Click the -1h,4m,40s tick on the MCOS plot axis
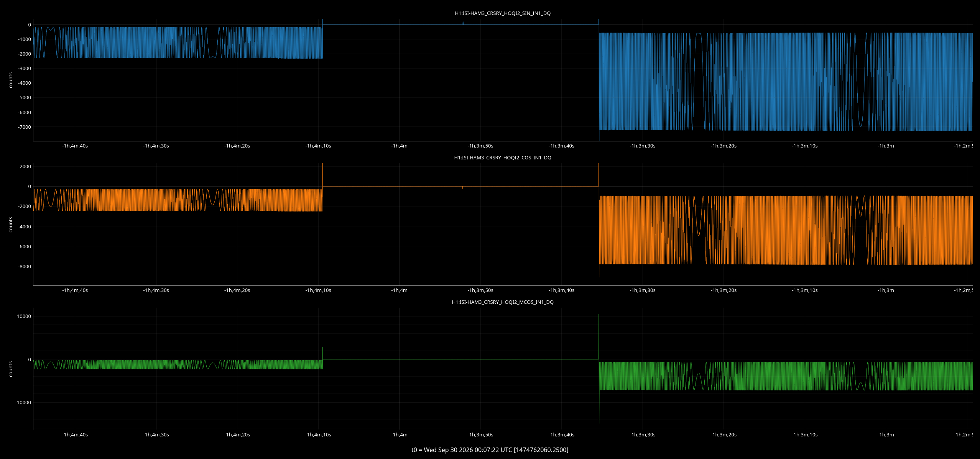This screenshot has width=980, height=459. [75, 435]
